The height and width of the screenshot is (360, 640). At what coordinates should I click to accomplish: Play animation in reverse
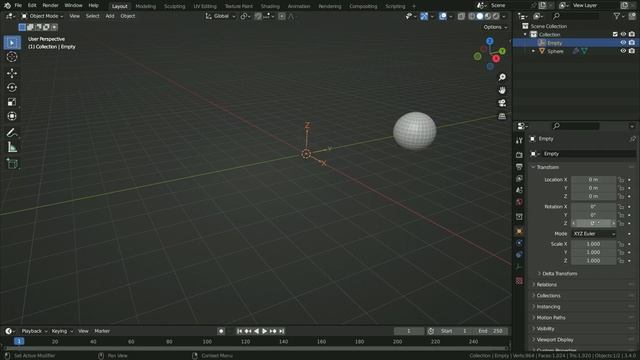coord(256,331)
